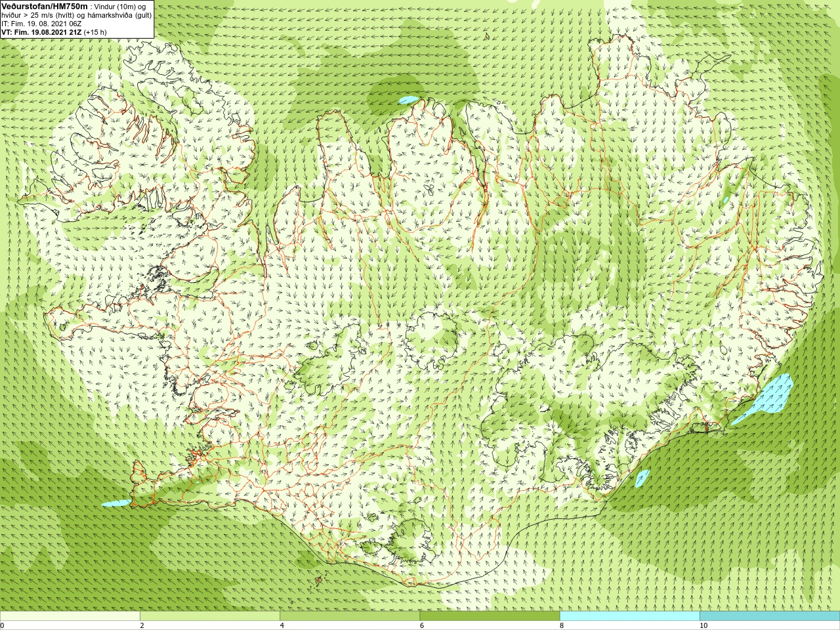
Task: Click the cyan patch off the southwest peninsula
Action: pos(116,503)
